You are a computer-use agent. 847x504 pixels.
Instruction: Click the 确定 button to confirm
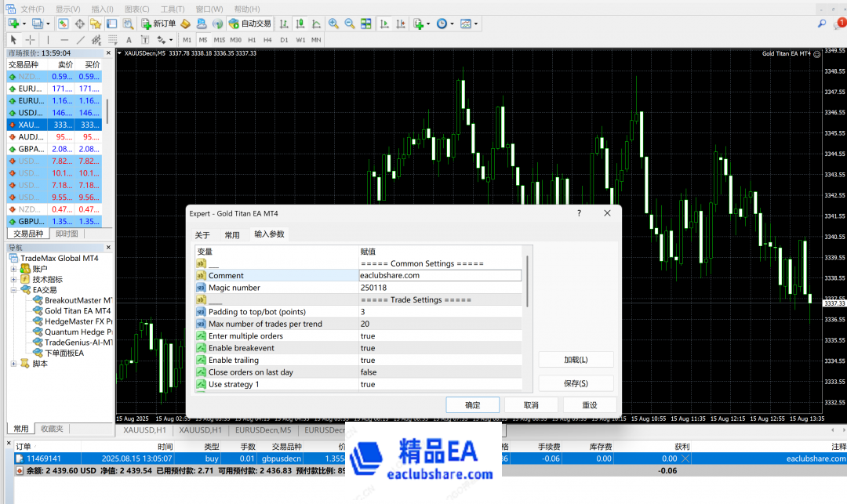(x=472, y=405)
